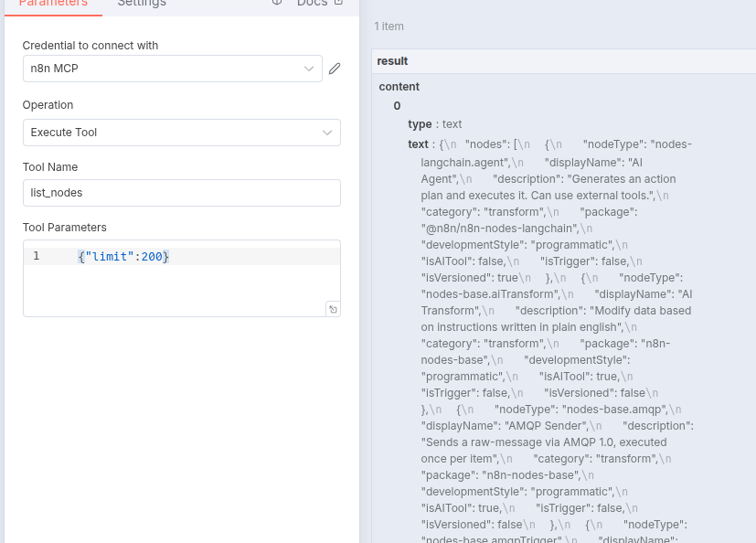
Task: Click the Tool Name label
Action: coord(50,167)
